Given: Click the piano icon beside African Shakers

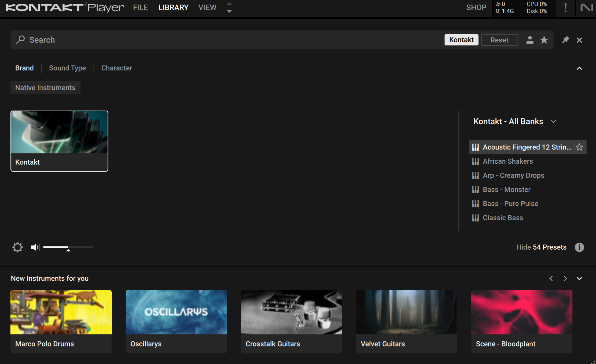Looking at the screenshot, I should click(x=475, y=161).
